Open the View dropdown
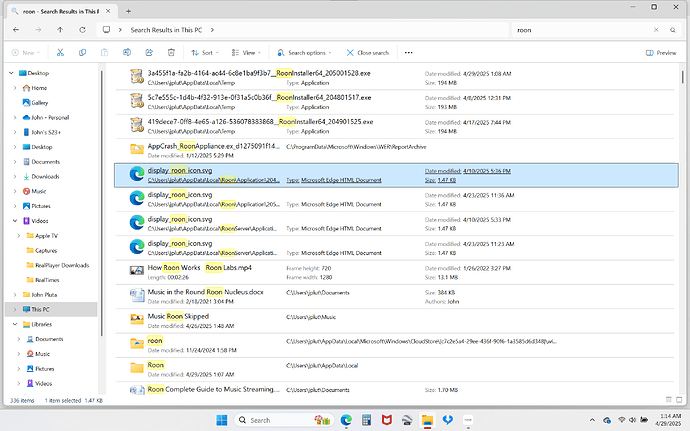 point(246,52)
